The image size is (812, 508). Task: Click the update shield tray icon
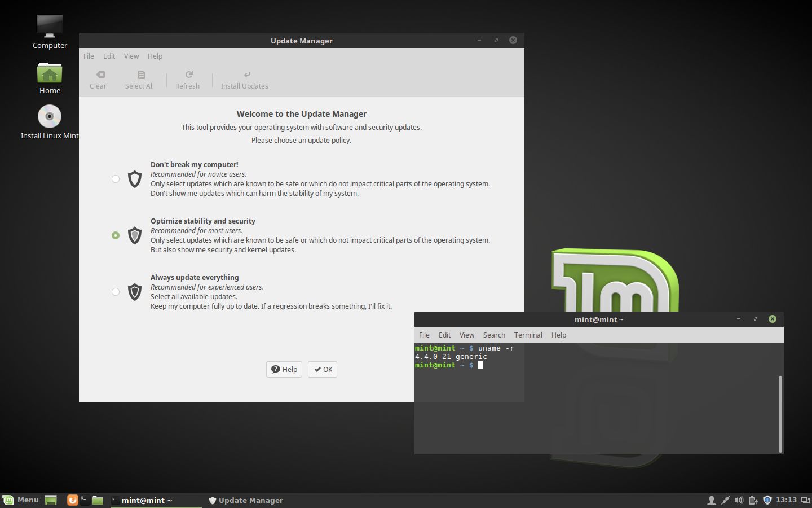pos(767,500)
